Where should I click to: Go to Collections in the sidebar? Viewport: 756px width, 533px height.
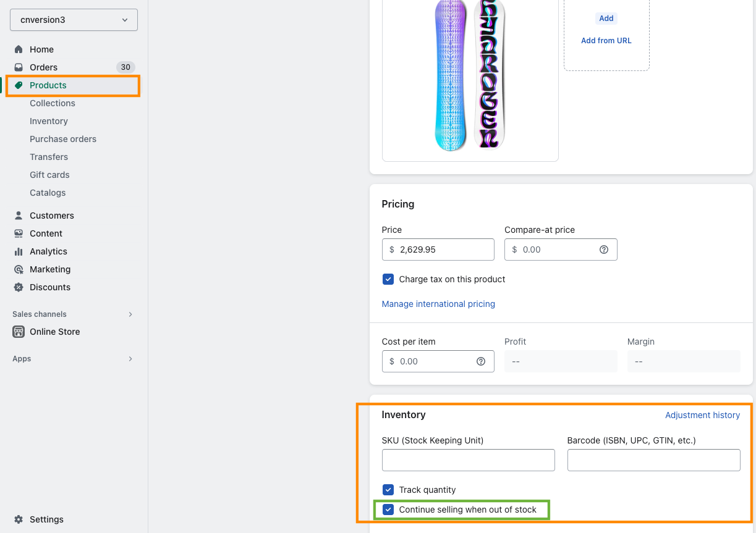(x=53, y=103)
